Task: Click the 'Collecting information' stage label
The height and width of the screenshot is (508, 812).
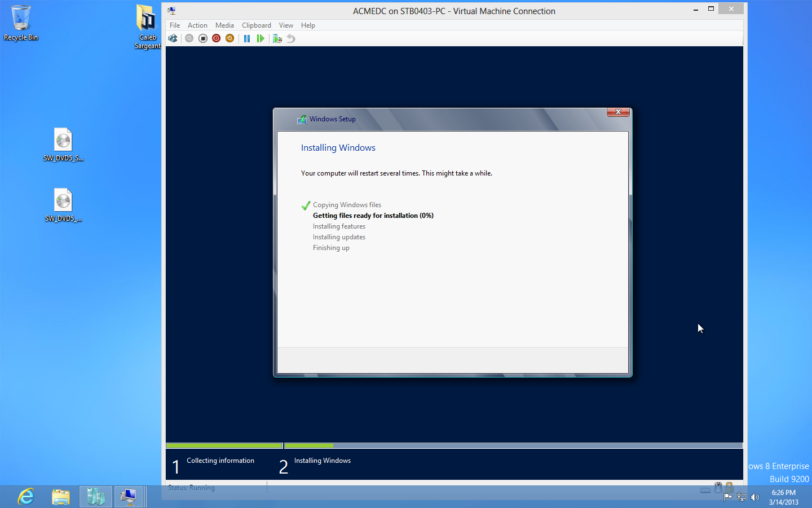Action: [220, 461]
